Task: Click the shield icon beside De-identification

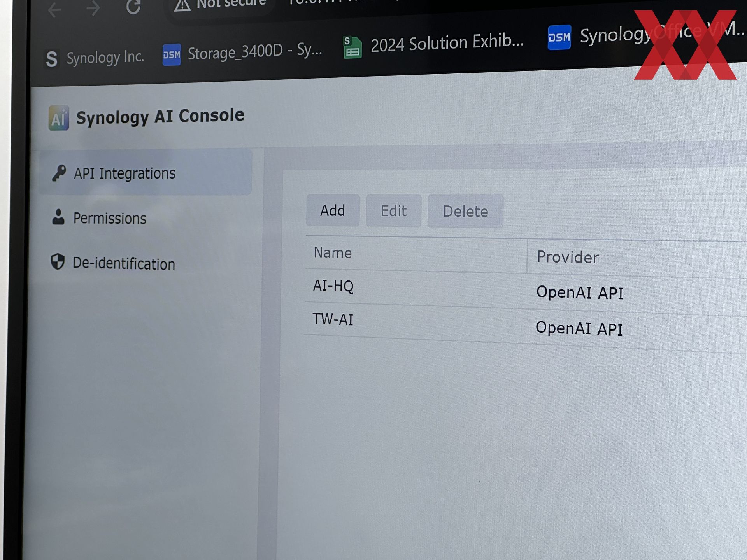Action: click(x=58, y=261)
